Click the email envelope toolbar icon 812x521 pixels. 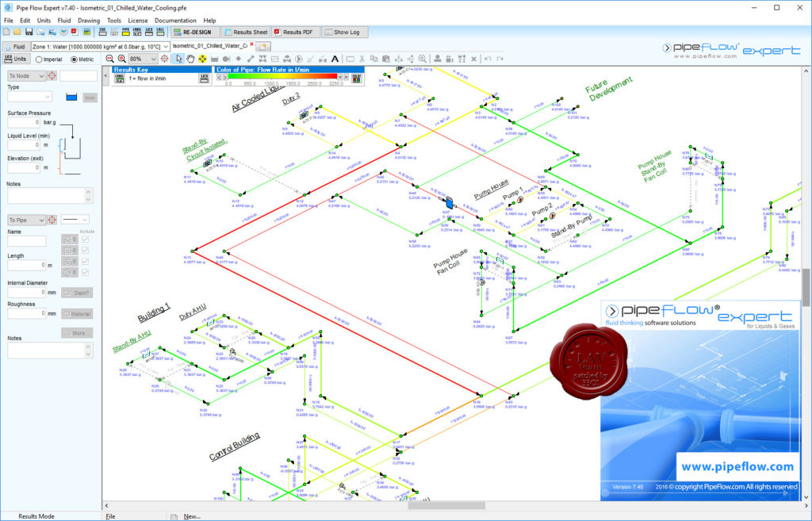40,32
